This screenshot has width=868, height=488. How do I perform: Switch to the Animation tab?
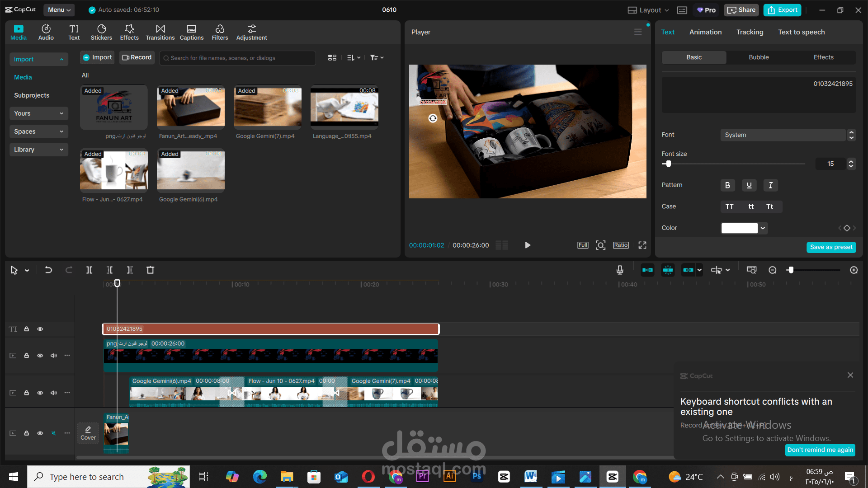tap(705, 32)
